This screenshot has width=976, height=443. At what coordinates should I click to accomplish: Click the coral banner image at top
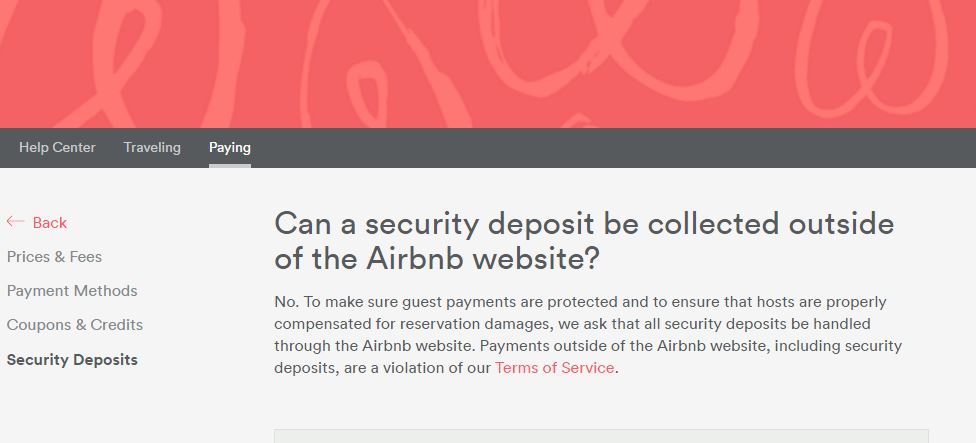(488, 63)
